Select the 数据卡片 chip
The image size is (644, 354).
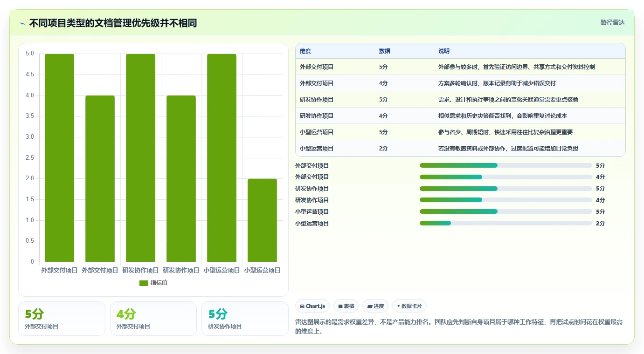coord(409,306)
